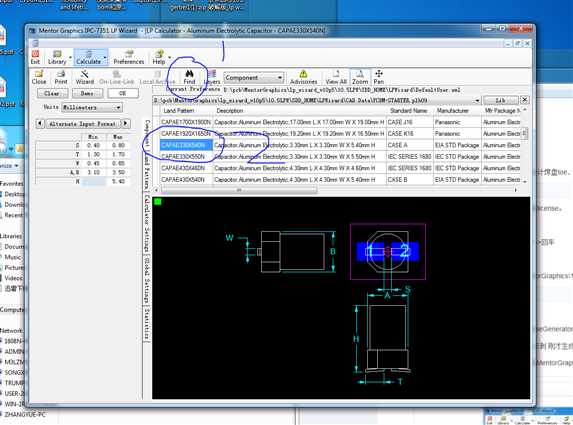Click the Close toolbar icon
Viewport: 573px width, 425px height.
(39, 77)
